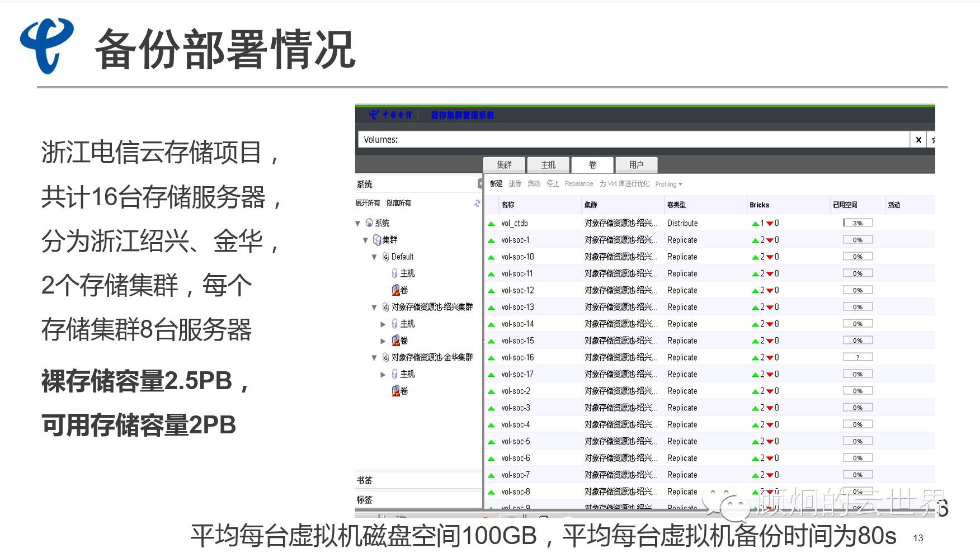Open the 用户 tab
The image size is (980, 553).
637,165
